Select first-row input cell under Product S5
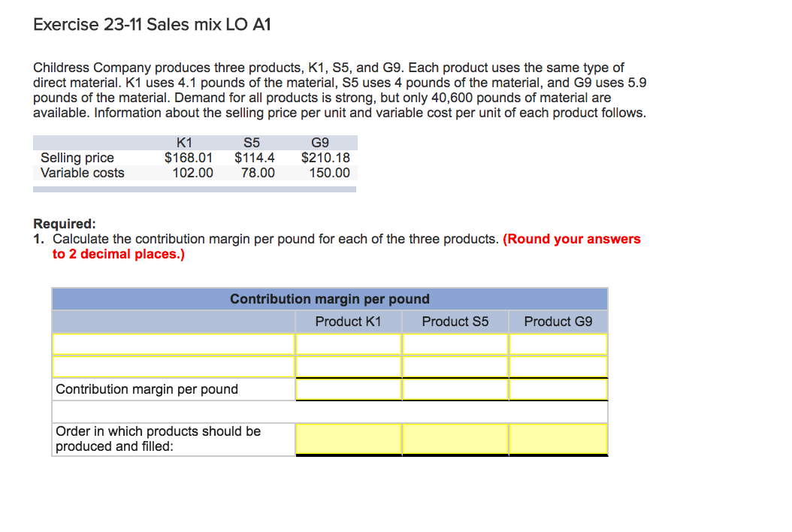 tap(455, 344)
